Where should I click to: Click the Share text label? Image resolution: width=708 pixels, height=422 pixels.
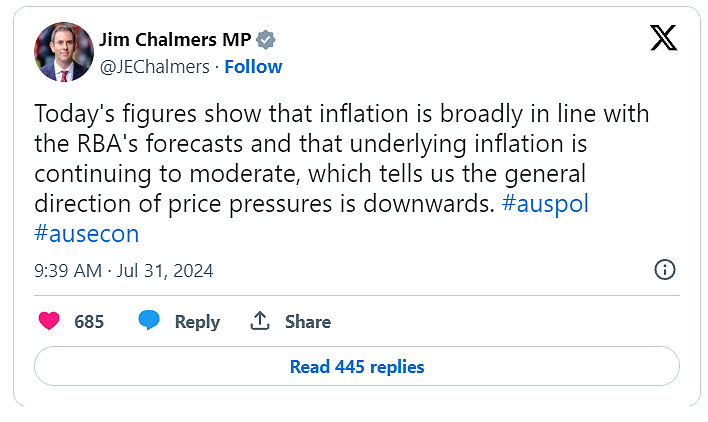tap(308, 322)
